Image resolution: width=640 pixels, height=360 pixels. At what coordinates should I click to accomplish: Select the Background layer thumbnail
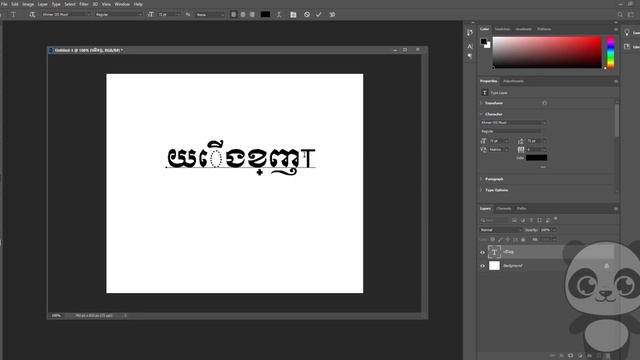(x=494, y=266)
